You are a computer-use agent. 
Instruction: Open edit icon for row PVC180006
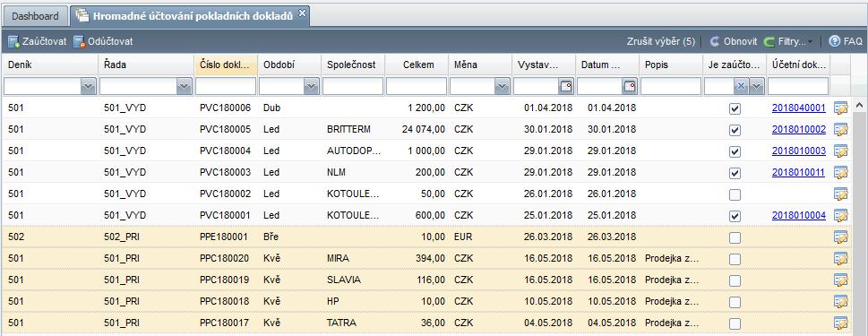point(841,108)
